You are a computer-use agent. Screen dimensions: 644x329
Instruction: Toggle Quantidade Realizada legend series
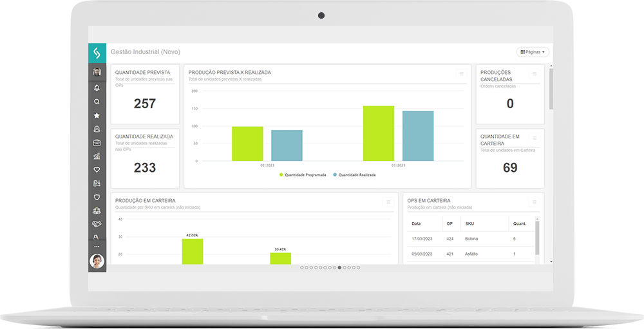tap(354, 174)
